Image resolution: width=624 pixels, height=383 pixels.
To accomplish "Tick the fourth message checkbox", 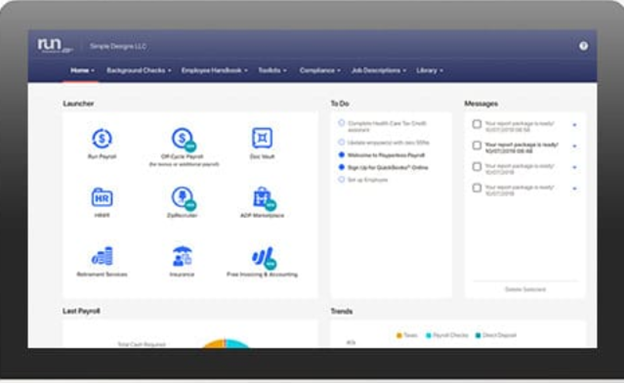I will pos(477,188).
